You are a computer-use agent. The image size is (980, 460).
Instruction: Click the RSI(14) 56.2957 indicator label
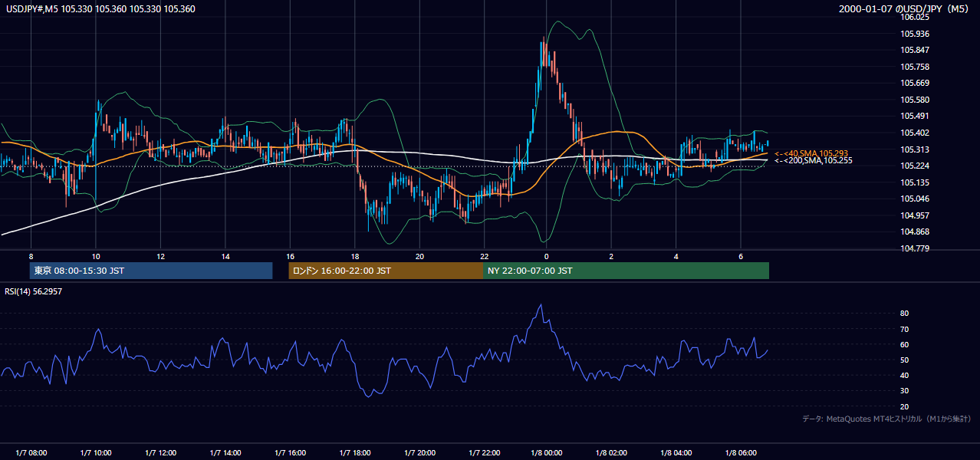coord(34,291)
